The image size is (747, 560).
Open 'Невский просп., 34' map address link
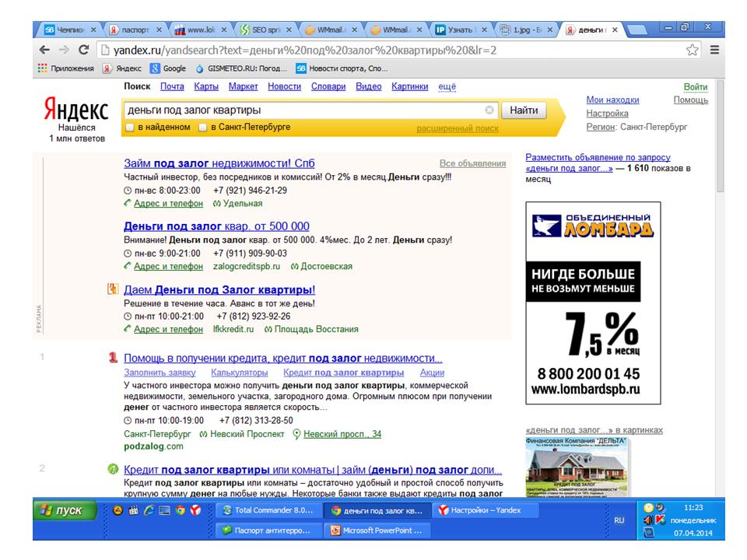[342, 434]
